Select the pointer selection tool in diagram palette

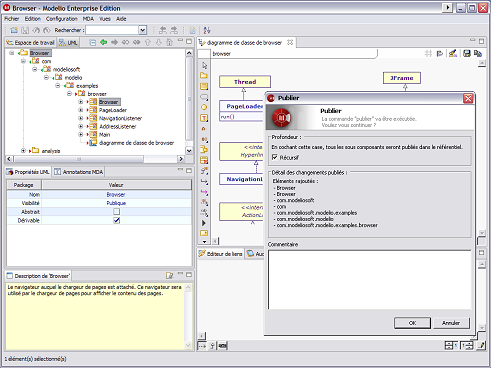pyautogui.click(x=204, y=65)
